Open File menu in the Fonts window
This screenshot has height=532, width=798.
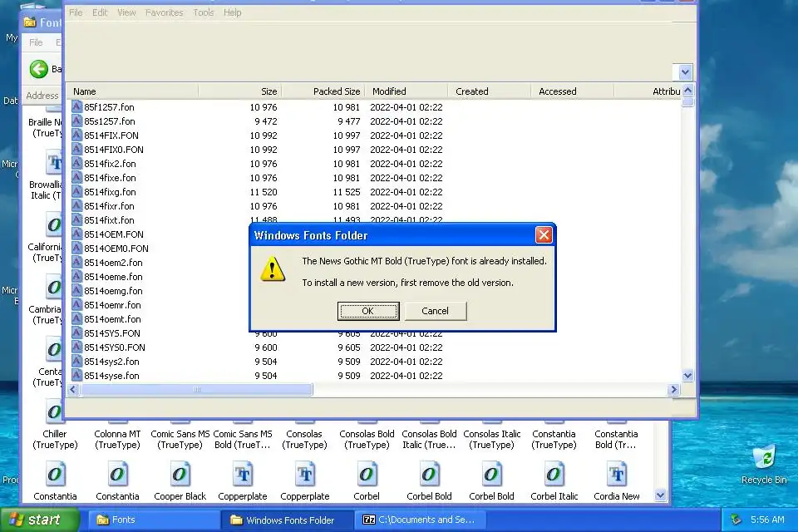(36, 42)
